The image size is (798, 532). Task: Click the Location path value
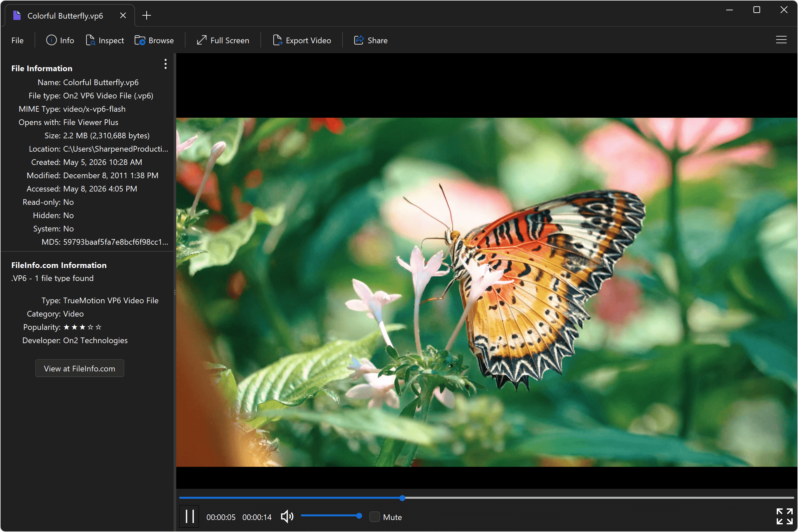(115, 149)
